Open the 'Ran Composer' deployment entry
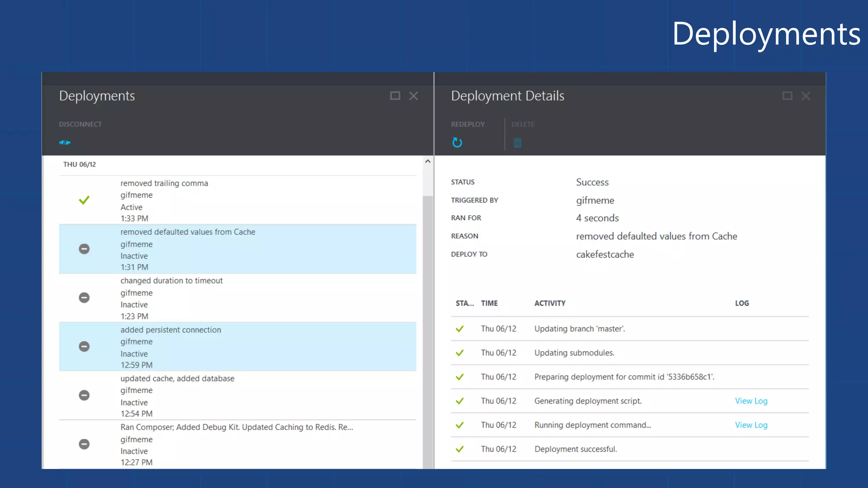868x488 pixels. [x=236, y=427]
